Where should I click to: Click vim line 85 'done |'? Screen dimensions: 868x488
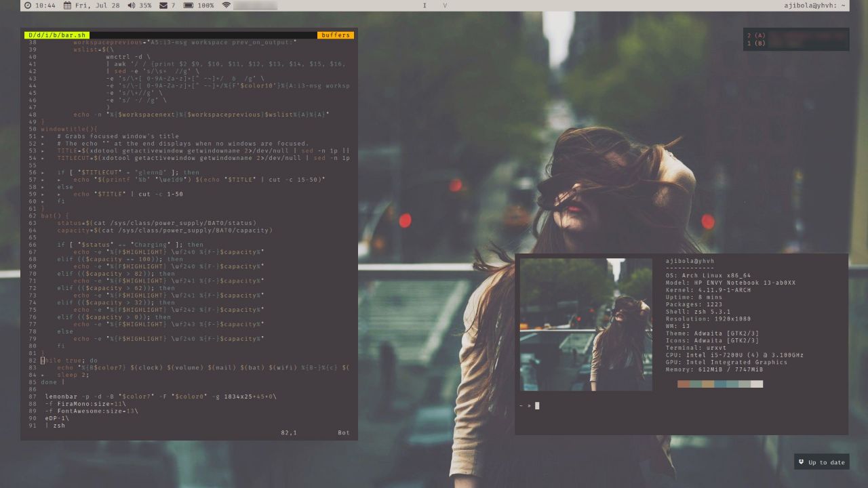53,382
